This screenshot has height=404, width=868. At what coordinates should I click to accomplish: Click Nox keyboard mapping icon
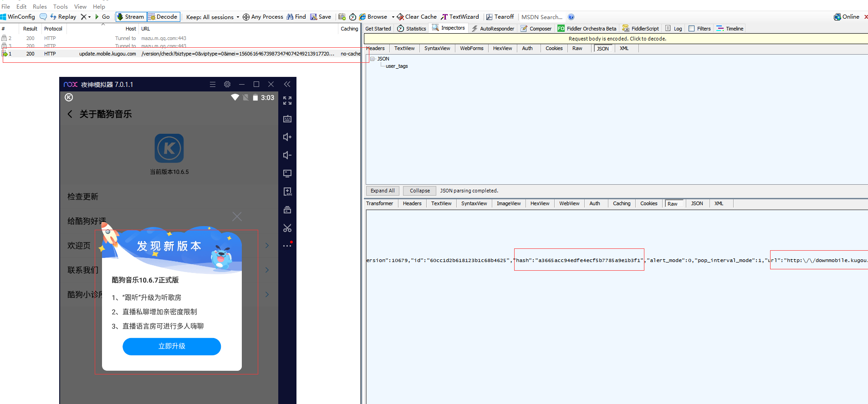pyautogui.click(x=287, y=119)
